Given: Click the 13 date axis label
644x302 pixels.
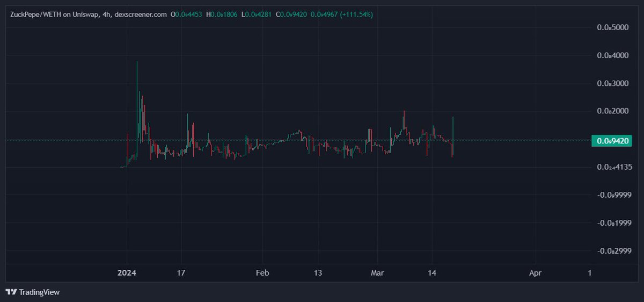Looking at the screenshot, I should (x=318, y=272).
